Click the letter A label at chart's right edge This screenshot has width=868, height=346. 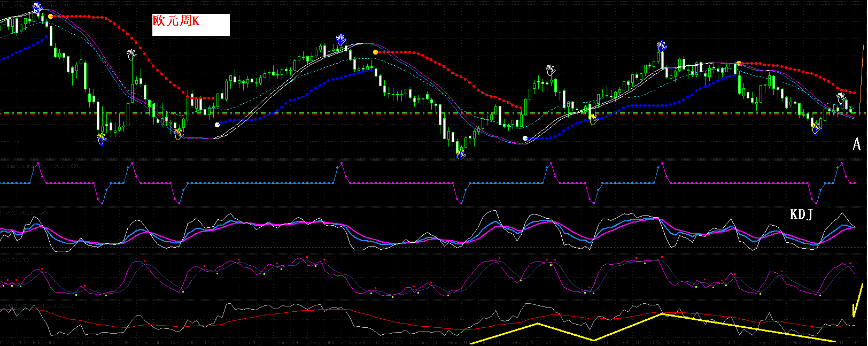click(x=857, y=144)
